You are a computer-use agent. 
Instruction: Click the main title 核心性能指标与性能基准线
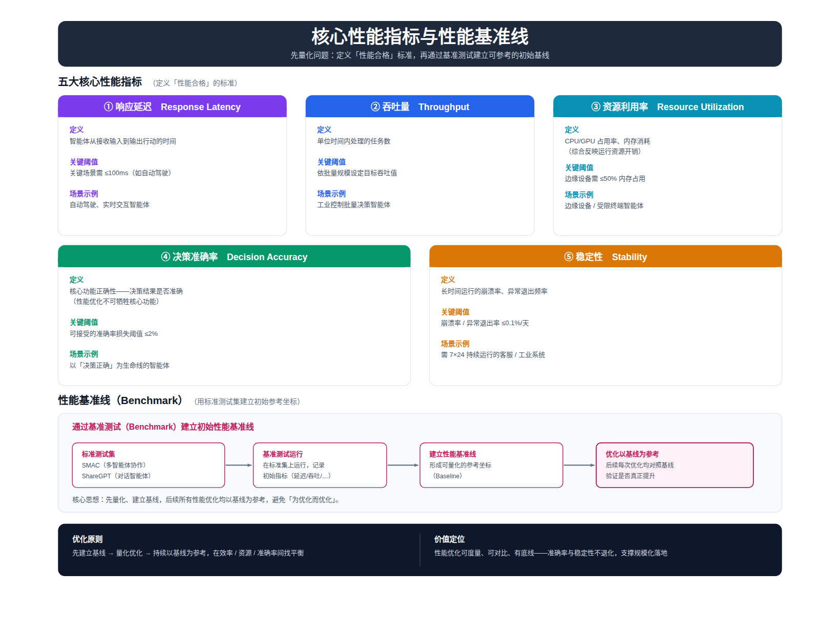point(420,36)
